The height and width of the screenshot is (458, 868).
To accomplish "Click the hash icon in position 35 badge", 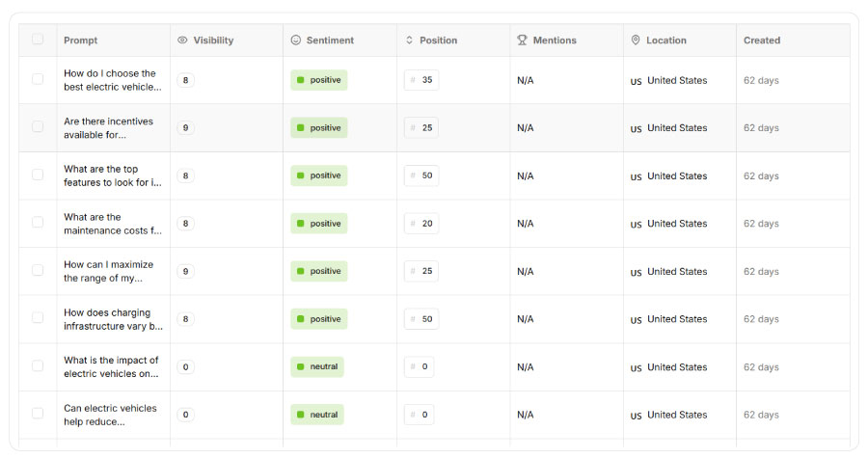I will coord(413,80).
